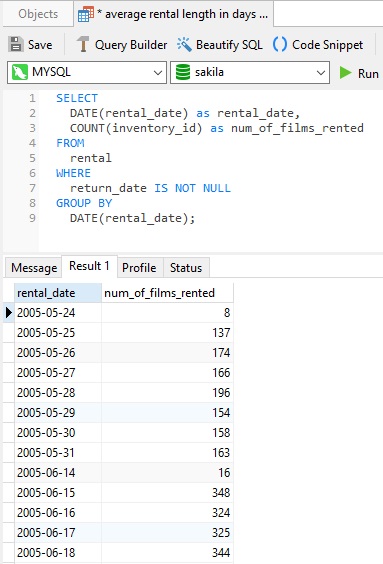
Task: Click the FROM keyword on line 4
Action: (70, 143)
